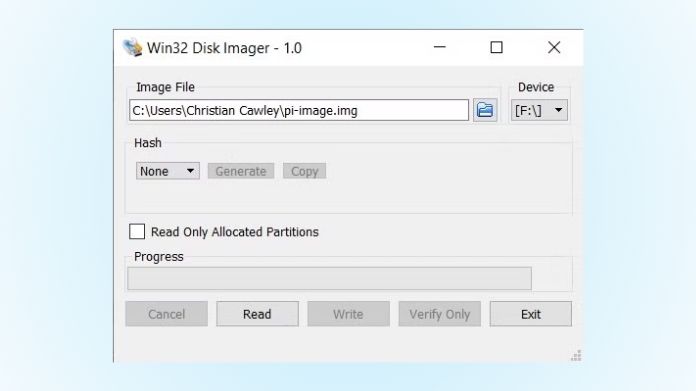Maximize the Win32 Disk Imager window

click(x=496, y=47)
